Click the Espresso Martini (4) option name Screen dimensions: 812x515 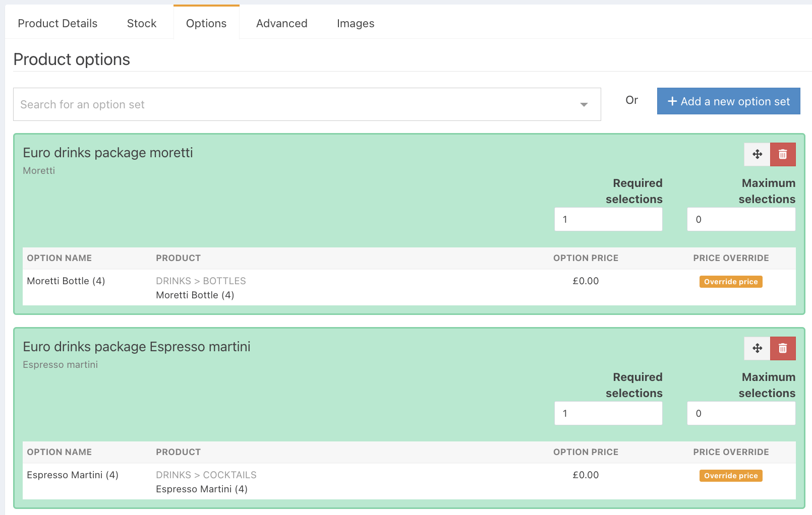(x=73, y=475)
